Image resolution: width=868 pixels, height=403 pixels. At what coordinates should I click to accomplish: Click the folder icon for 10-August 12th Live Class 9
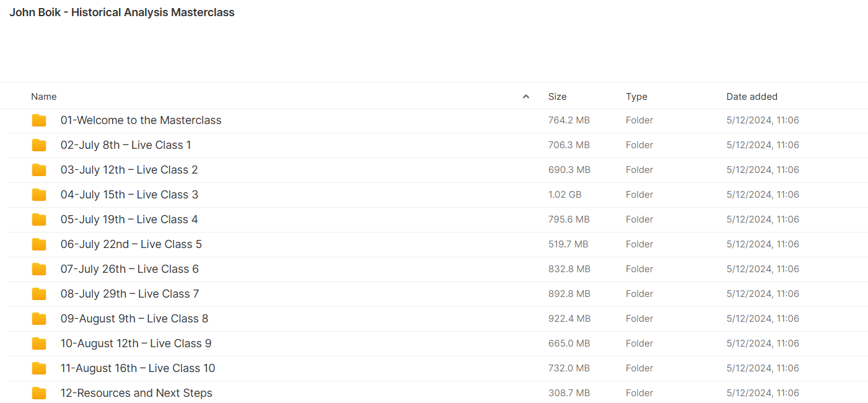pos(39,343)
